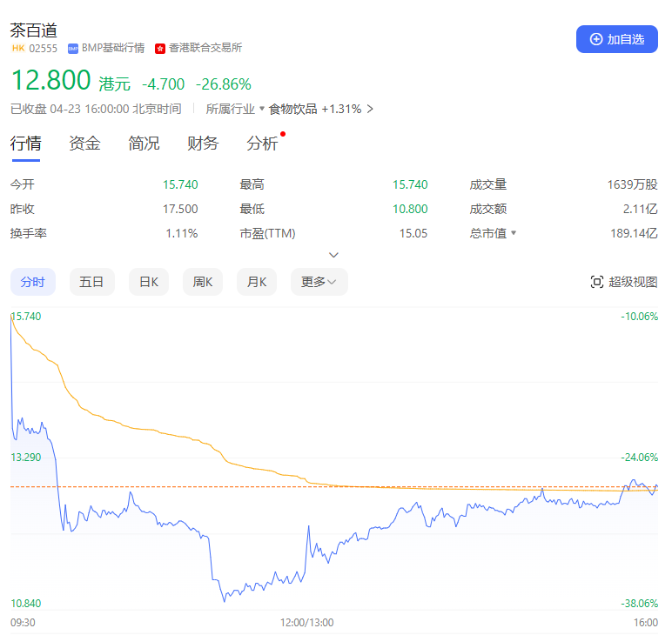Image resolution: width=672 pixels, height=635 pixels.
Task: Select the 行情 tab
Action: pos(25,144)
